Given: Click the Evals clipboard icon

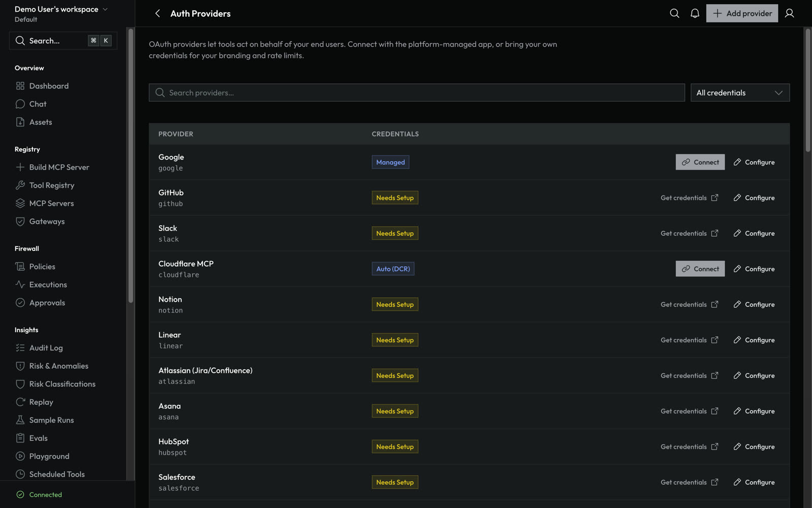Looking at the screenshot, I should click(x=20, y=438).
